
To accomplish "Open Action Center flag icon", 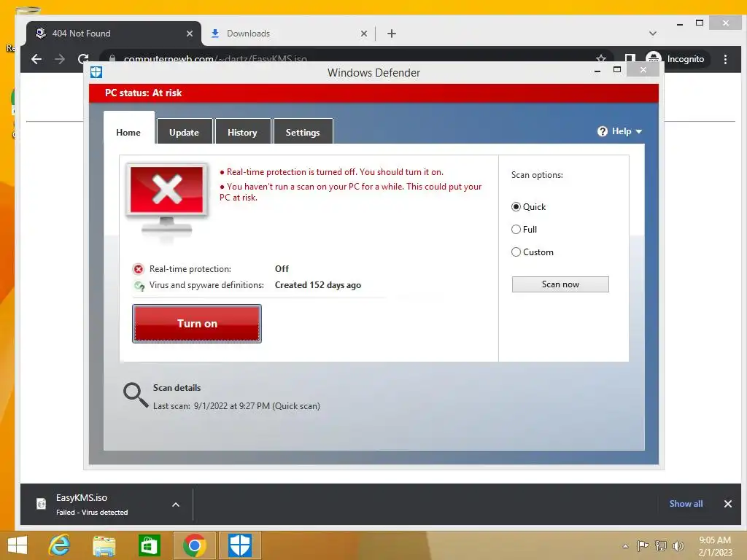I will coord(643,545).
